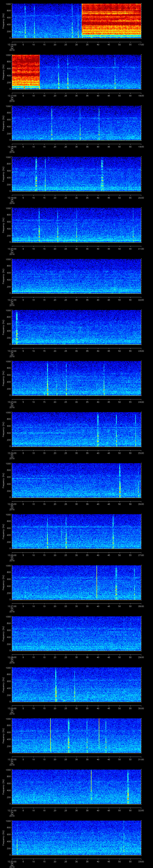Click the 12:27:00 start time label
This screenshot has height=868, width=153.
coord(12,606)
